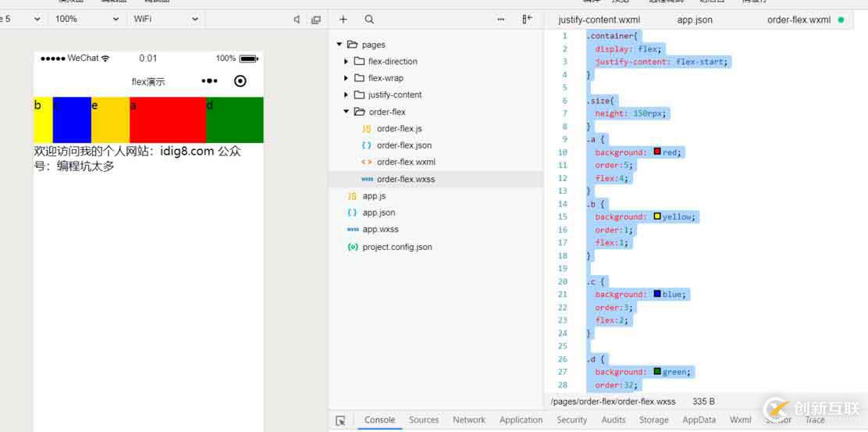Expand the flex-direction folder arrow
This screenshot has width=868, height=432.
[x=347, y=62]
